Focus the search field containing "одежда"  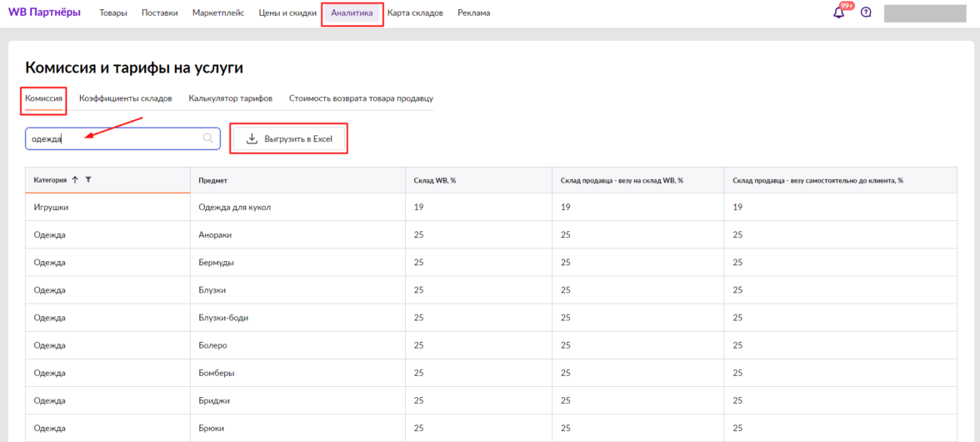[112, 138]
